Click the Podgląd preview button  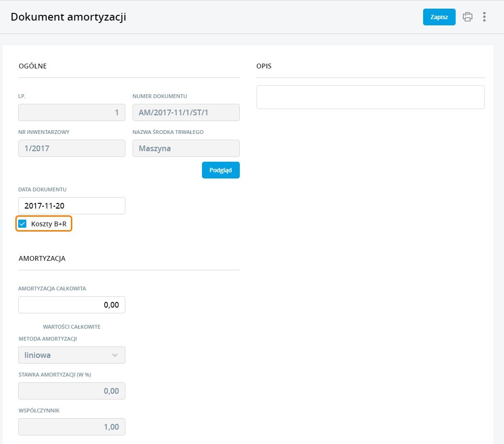coord(221,170)
